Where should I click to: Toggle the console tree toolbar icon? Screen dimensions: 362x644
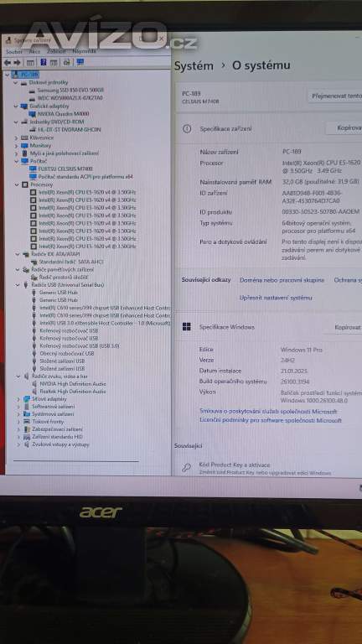pos(30,62)
